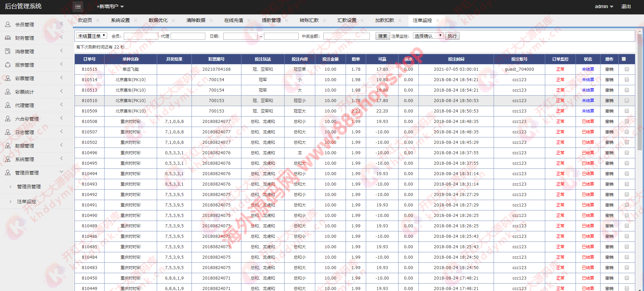Close the 欢迎页 tab with its X icon

coord(98,21)
